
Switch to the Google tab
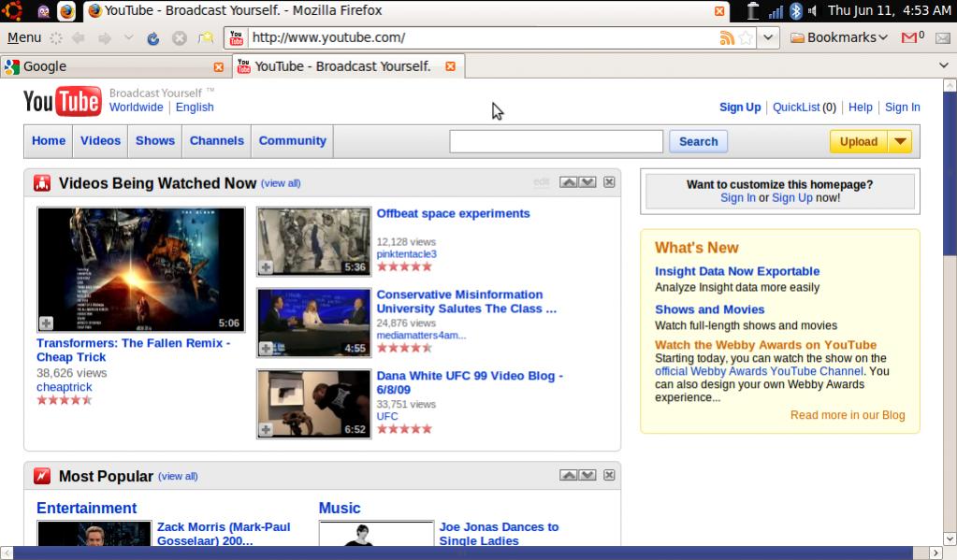click(x=115, y=66)
